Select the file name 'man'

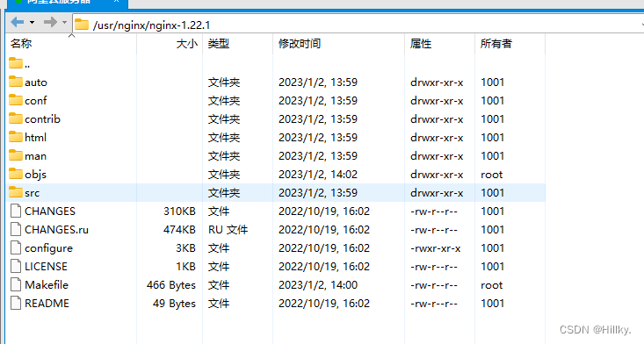pos(35,156)
